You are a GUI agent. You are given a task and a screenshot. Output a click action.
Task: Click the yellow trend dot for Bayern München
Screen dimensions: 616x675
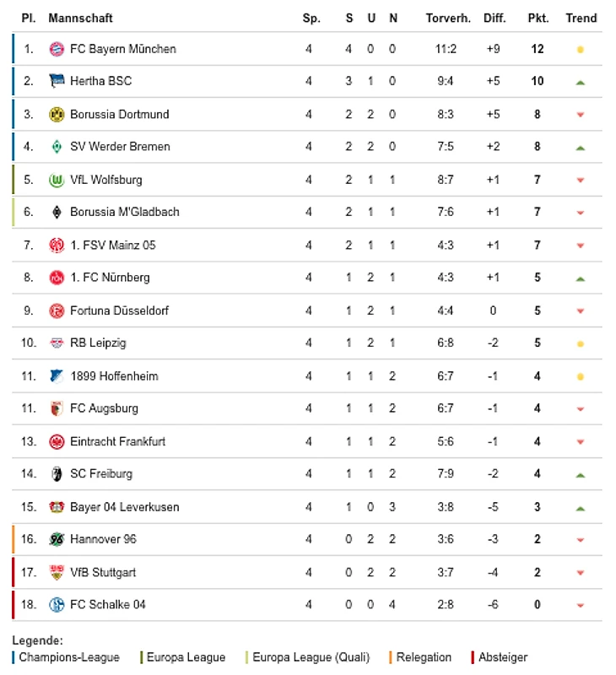(x=580, y=50)
